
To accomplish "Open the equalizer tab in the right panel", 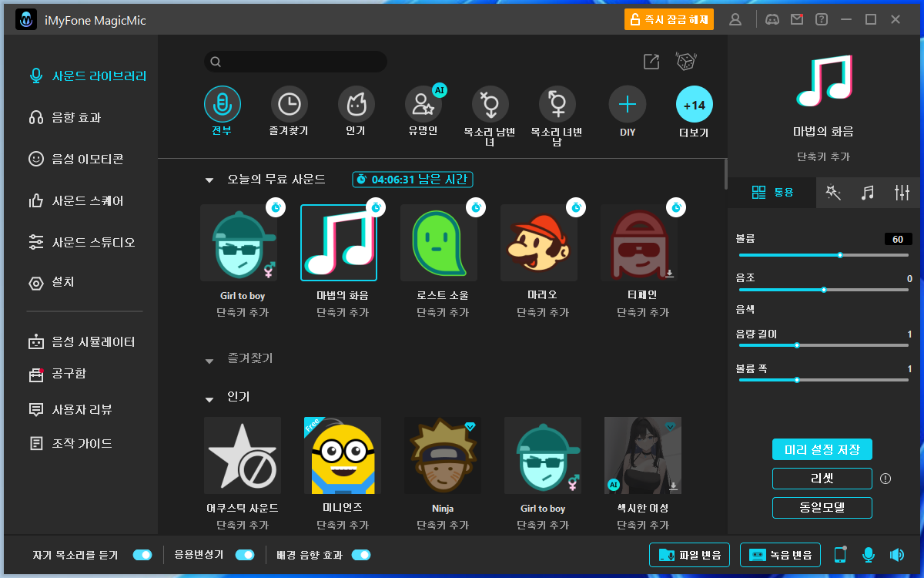I will [902, 192].
